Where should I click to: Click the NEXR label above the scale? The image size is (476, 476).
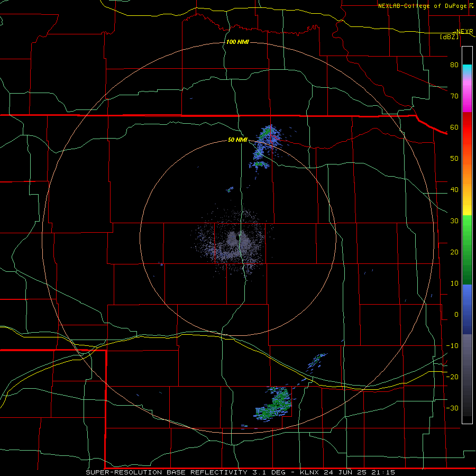[x=464, y=32]
